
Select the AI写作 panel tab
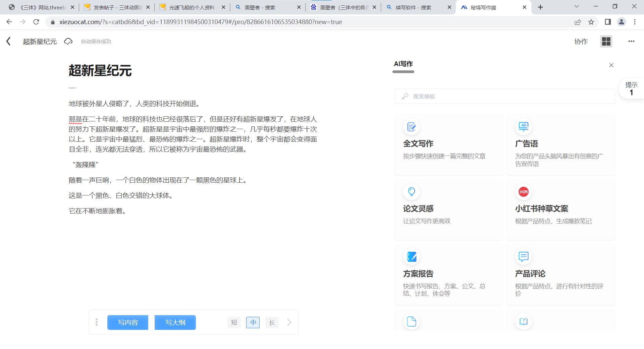pos(403,64)
